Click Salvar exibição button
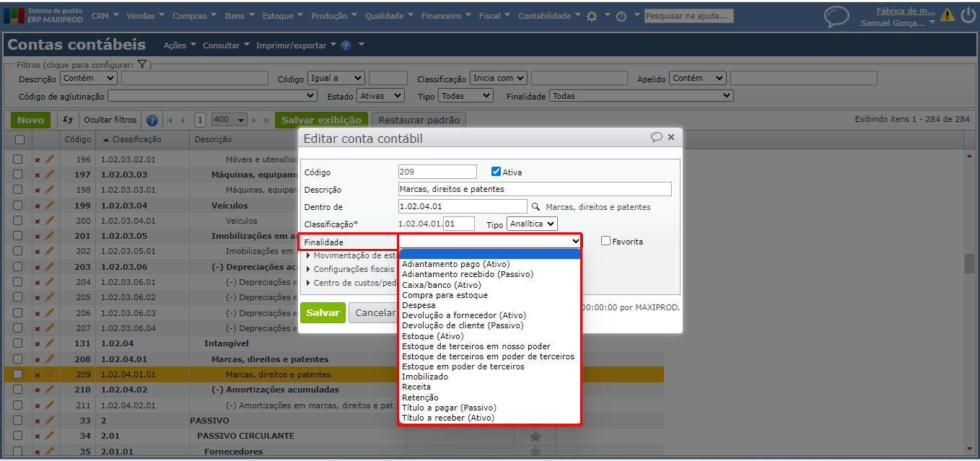The width and height of the screenshot is (980, 461). (x=322, y=120)
